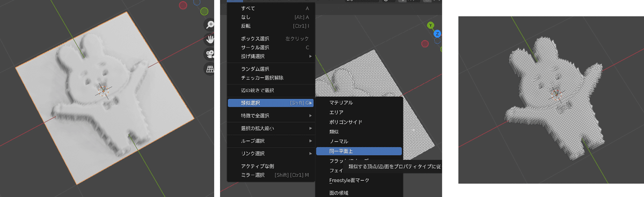This screenshot has width=644, height=197.
Task: Click the green axis circle in left viewport gizmo
Action: point(204,11)
